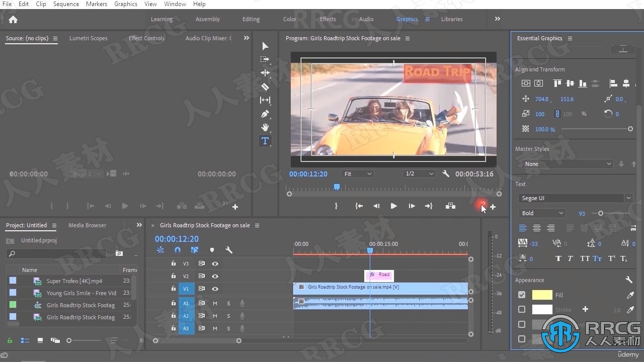The height and width of the screenshot is (362, 644).
Task: Open the Markers menu
Action: tap(96, 4)
